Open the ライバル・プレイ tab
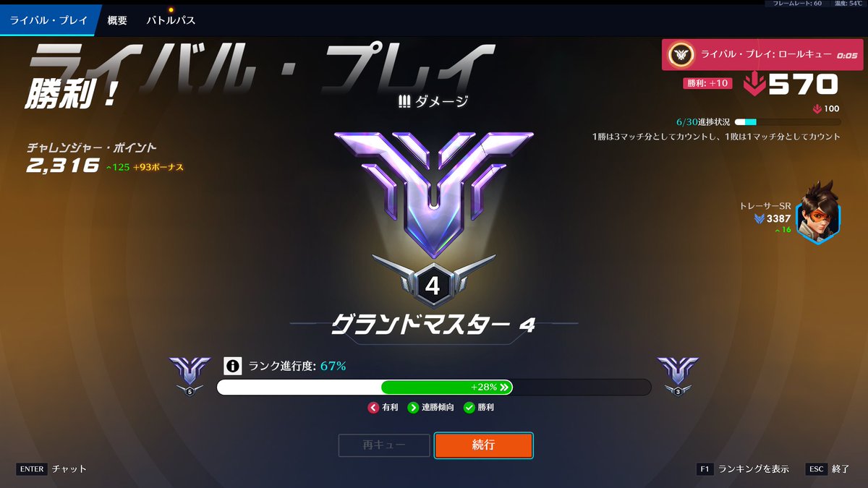Screen dimensions: 868x488 tap(48, 20)
